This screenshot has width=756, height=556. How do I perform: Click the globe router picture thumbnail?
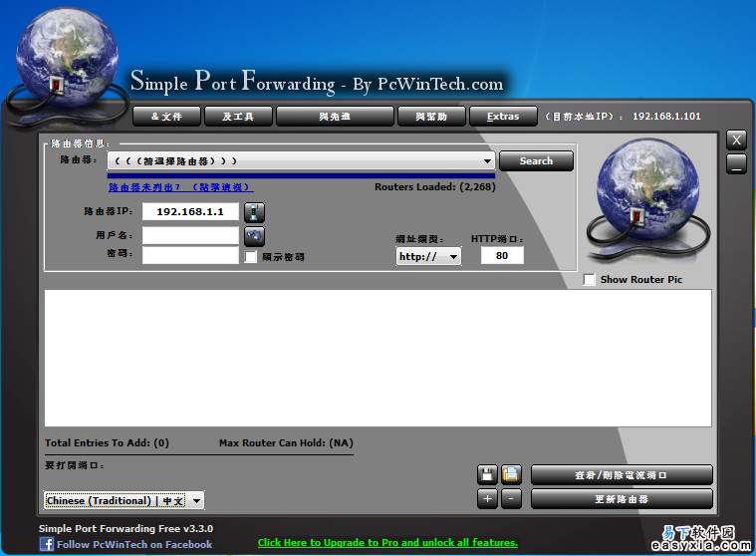tap(647, 200)
